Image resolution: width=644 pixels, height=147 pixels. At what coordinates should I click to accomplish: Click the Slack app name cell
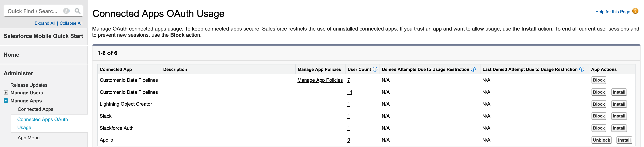point(106,116)
